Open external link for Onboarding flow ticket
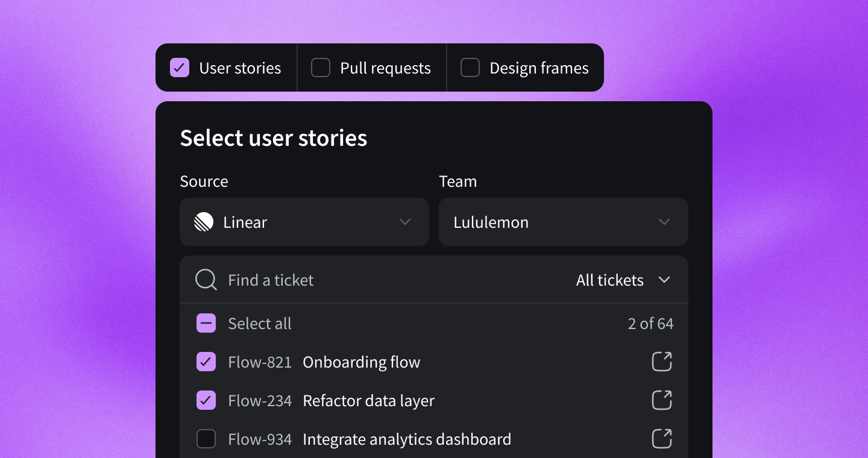 point(662,362)
